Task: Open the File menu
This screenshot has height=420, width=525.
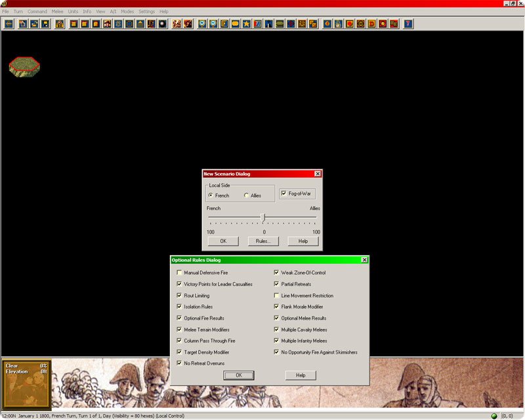Action: (x=5, y=12)
